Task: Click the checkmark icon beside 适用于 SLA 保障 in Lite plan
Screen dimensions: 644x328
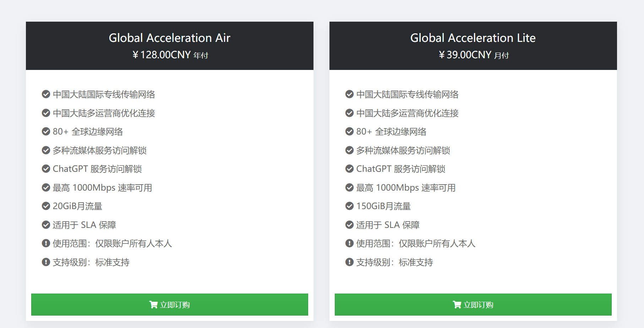Action: 349,224
